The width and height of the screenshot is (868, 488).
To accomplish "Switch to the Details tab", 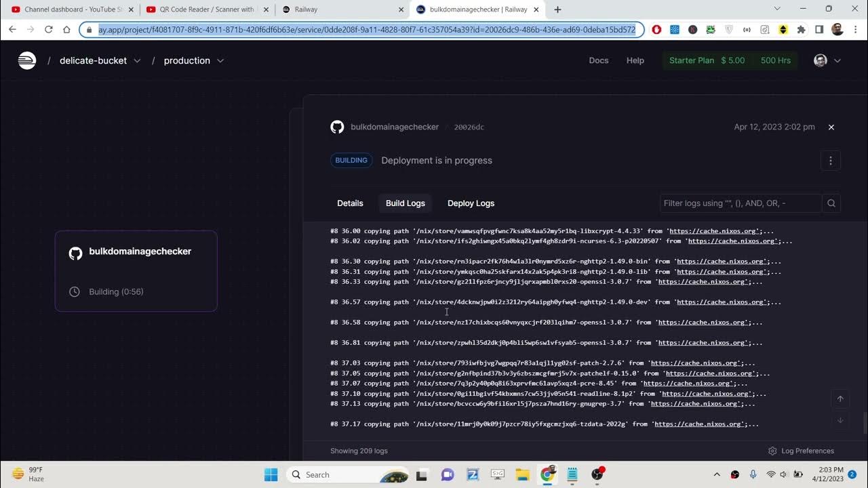I will pos(350,203).
